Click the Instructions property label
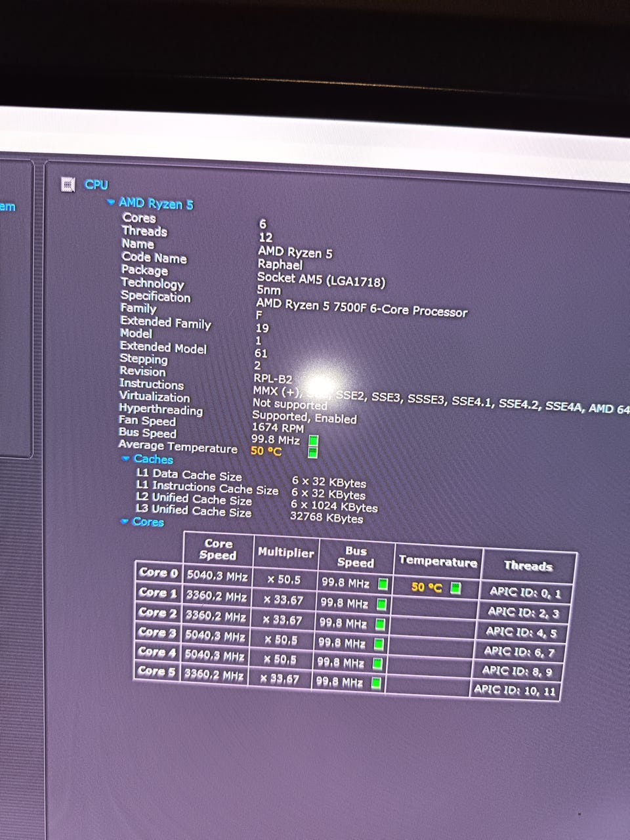Viewport: 630px width, 840px height. pyautogui.click(x=152, y=384)
